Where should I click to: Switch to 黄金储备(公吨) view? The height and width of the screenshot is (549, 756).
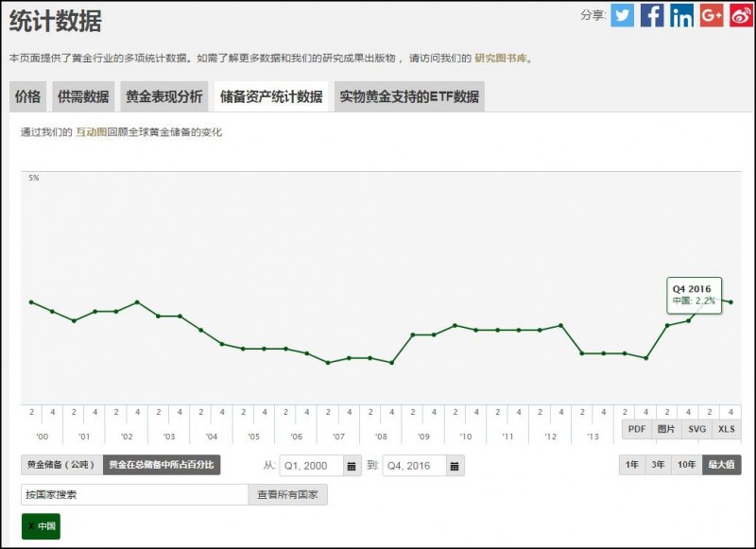pyautogui.click(x=61, y=465)
